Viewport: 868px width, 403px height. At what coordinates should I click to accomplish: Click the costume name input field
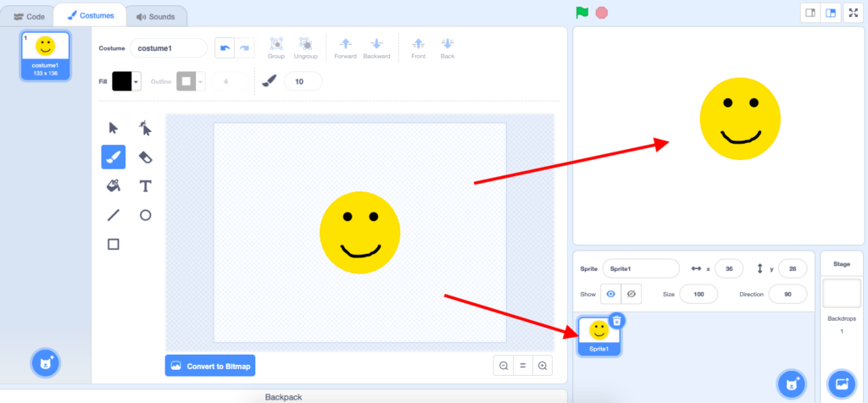(x=168, y=48)
